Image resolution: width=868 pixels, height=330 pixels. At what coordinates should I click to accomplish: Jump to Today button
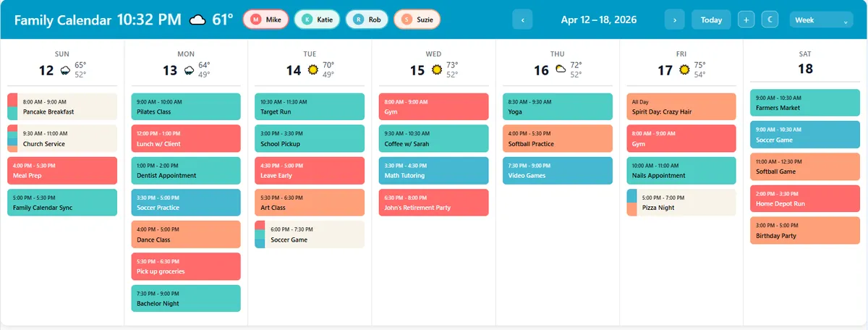coord(711,20)
